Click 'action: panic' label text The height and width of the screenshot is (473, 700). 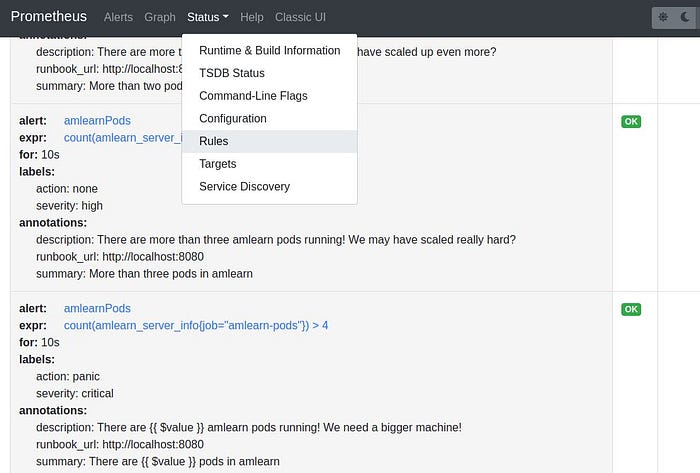(x=68, y=377)
